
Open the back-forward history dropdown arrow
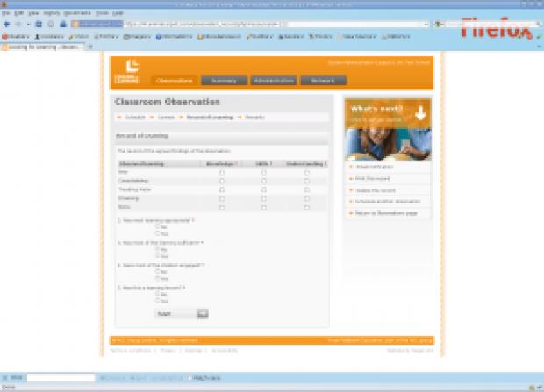pyautogui.click(x=28, y=25)
